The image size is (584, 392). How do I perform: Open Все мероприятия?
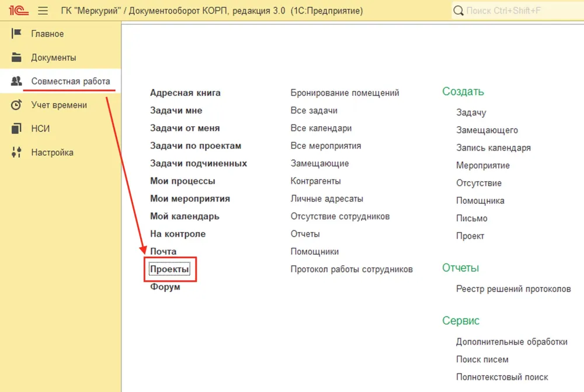[325, 145]
